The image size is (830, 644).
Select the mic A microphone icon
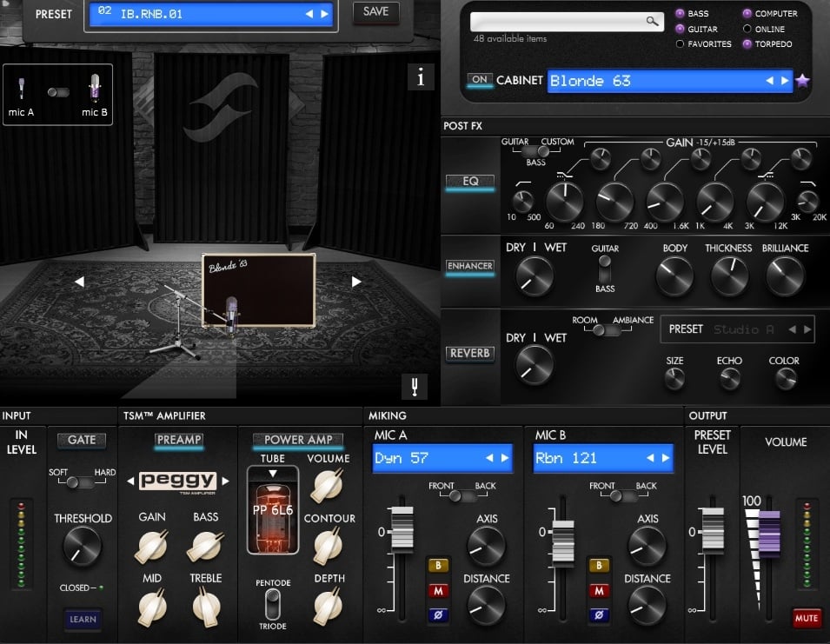coord(22,89)
